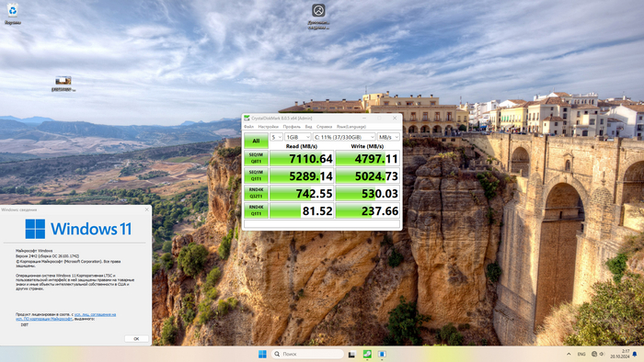The width and height of the screenshot is (644, 362).
Task: Open the Файл menu
Action: click(248, 127)
